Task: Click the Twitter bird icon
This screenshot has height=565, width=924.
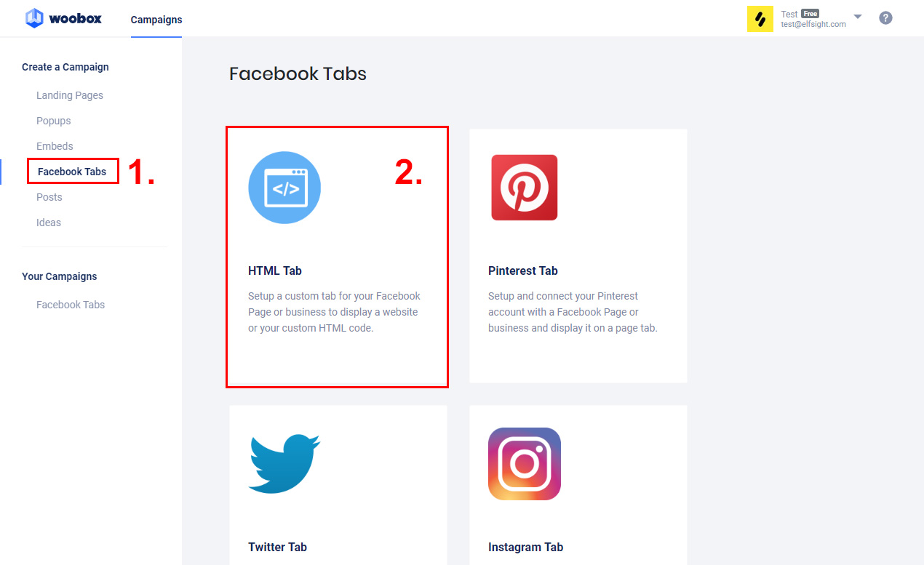Action: (284, 463)
